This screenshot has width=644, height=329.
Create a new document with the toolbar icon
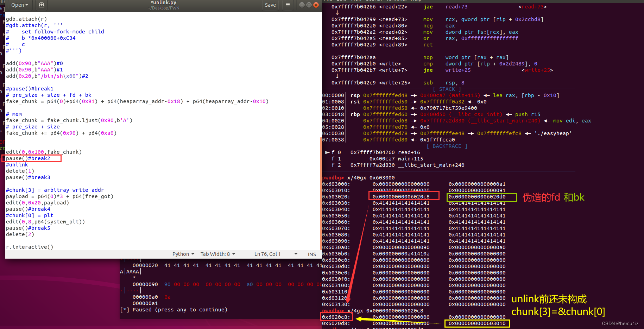pyautogui.click(x=42, y=5)
